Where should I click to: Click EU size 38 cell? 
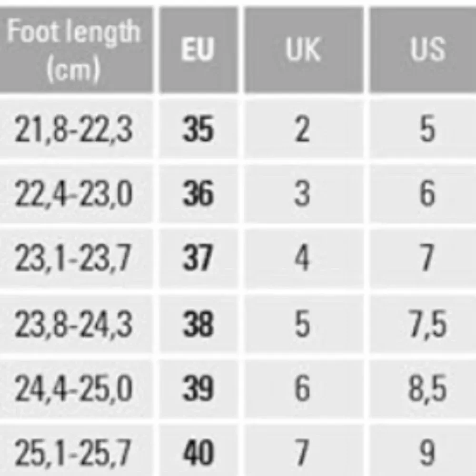(198, 324)
